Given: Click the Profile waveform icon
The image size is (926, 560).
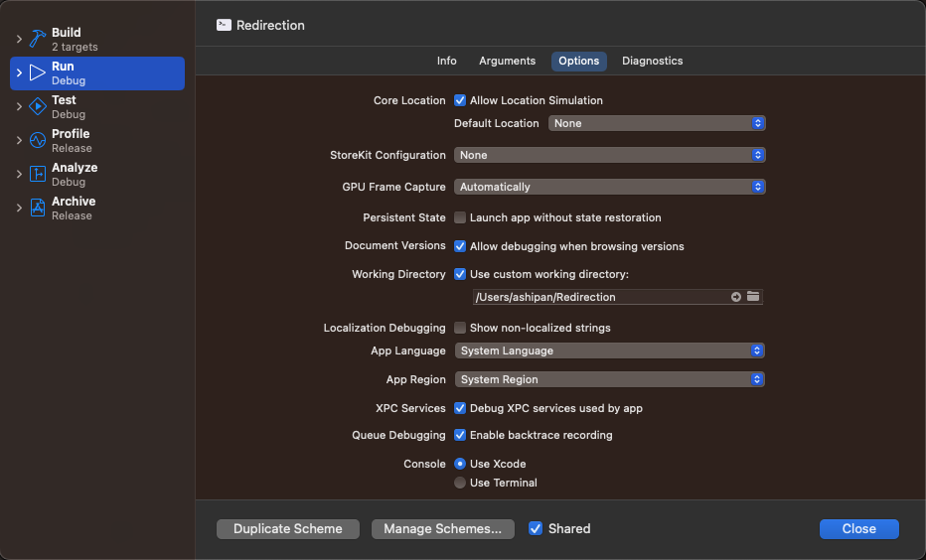Looking at the screenshot, I should [x=37, y=140].
